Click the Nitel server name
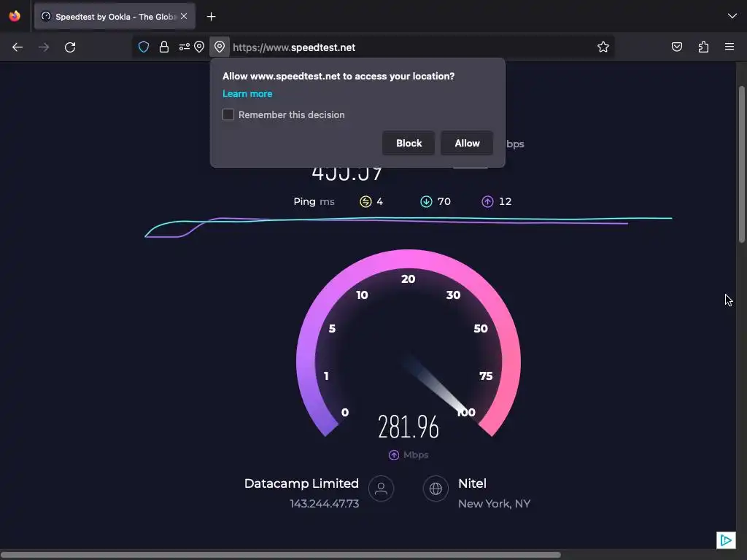Screen dimensions: 747x560 472,483
